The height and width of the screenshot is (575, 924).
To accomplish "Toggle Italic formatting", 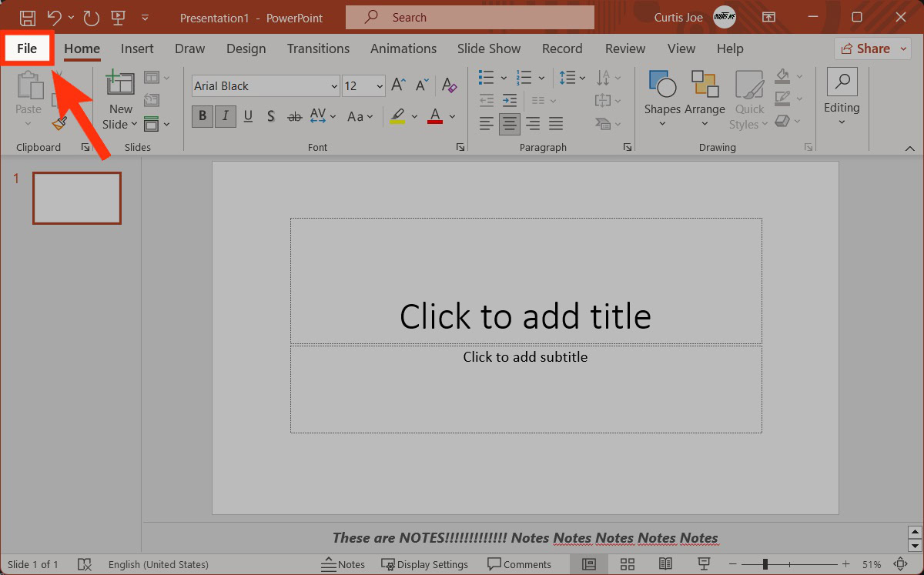I will click(x=225, y=116).
